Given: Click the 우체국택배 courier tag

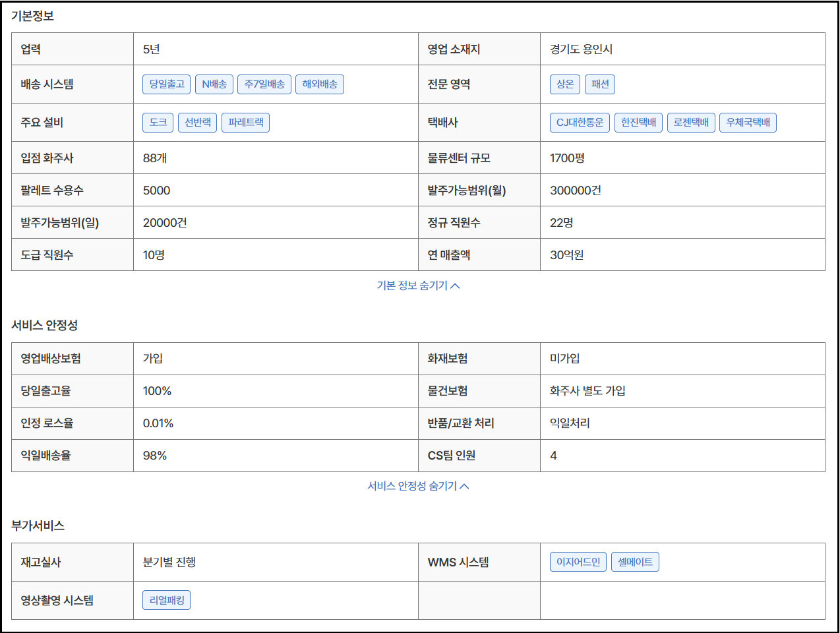Looking at the screenshot, I should tap(748, 123).
